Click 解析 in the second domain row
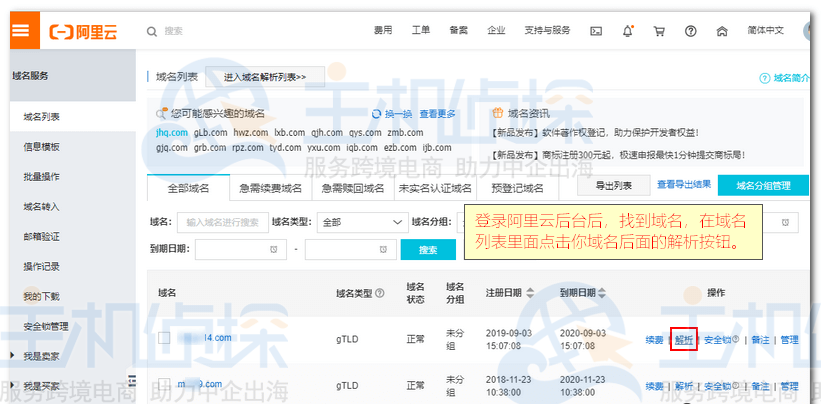821x404 pixels. [684, 386]
